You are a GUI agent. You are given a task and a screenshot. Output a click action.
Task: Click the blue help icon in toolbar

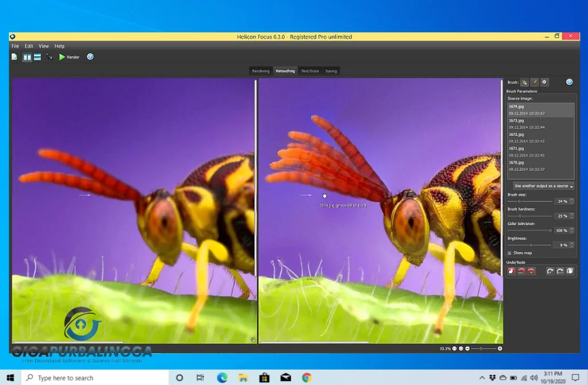[x=90, y=57]
